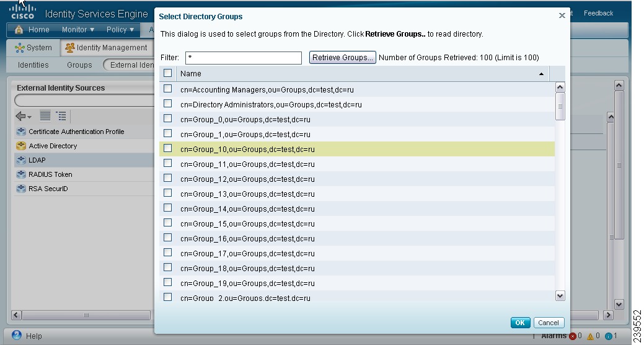Click the LDAP source icon

coord(21,160)
